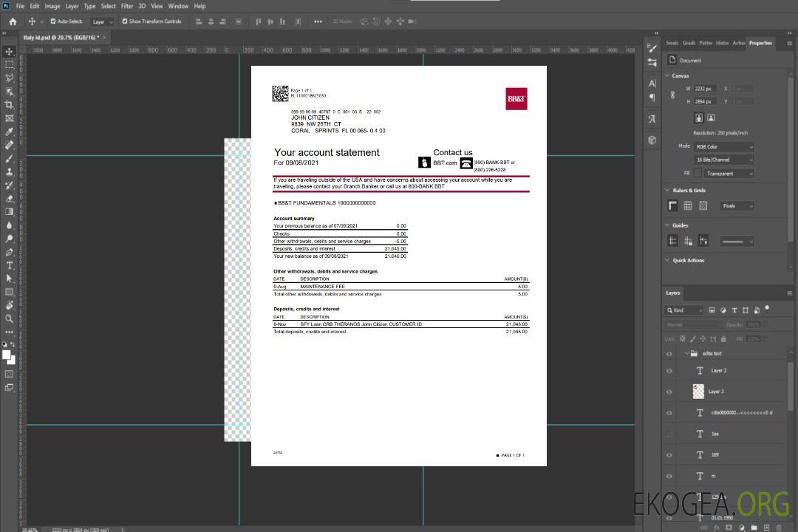
Task: Click the Home icon in options bar
Action: point(13,21)
